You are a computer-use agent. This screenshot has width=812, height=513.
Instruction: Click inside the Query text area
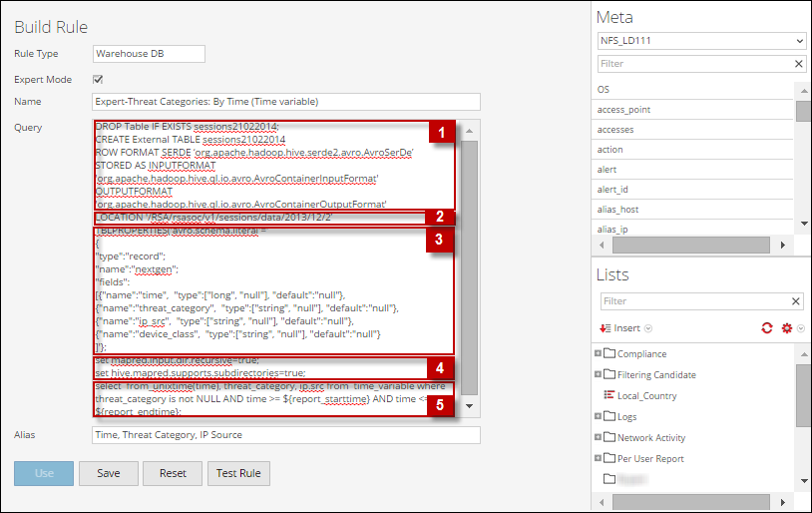click(x=274, y=268)
